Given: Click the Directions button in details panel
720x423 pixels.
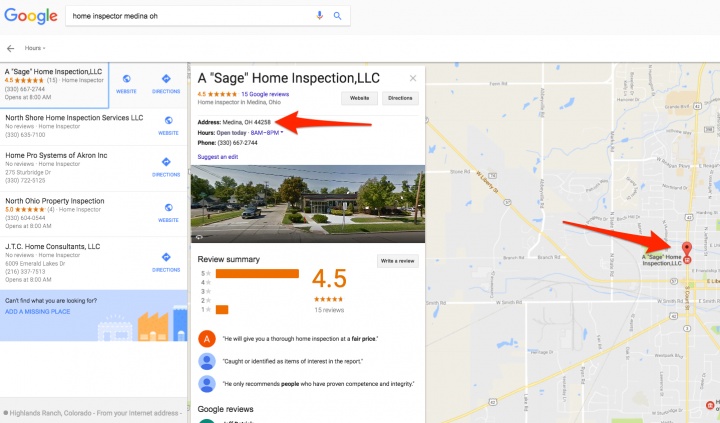Looking at the screenshot, I should coord(400,98).
